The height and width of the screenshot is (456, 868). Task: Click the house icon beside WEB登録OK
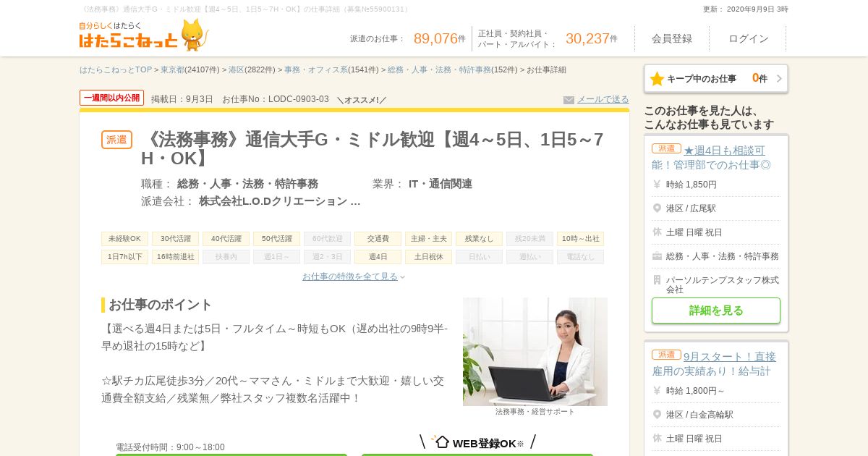[x=442, y=442]
